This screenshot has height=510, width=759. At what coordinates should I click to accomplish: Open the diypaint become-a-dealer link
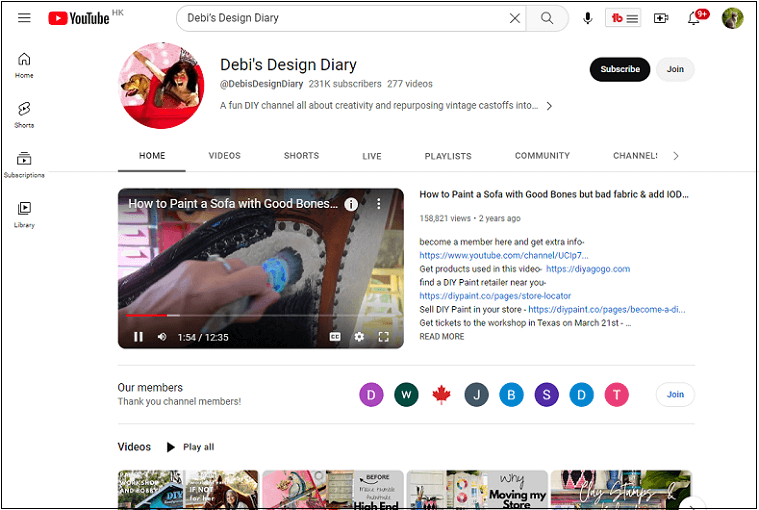tap(607, 310)
